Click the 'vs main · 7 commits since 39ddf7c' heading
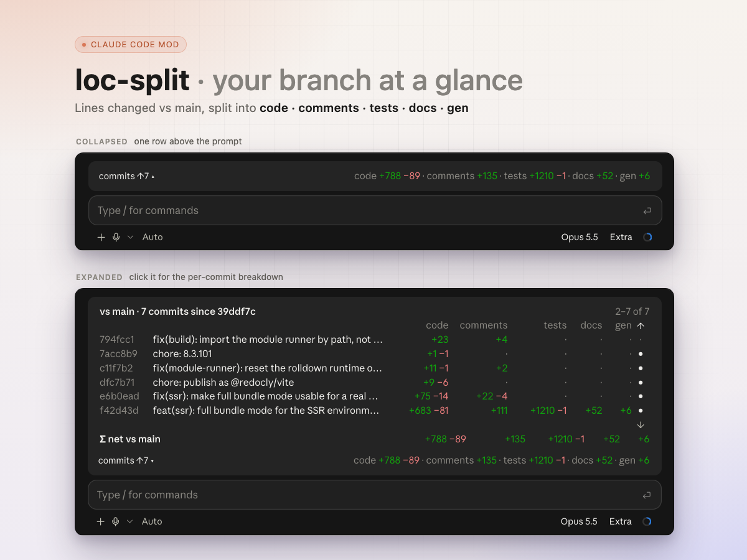 click(177, 312)
